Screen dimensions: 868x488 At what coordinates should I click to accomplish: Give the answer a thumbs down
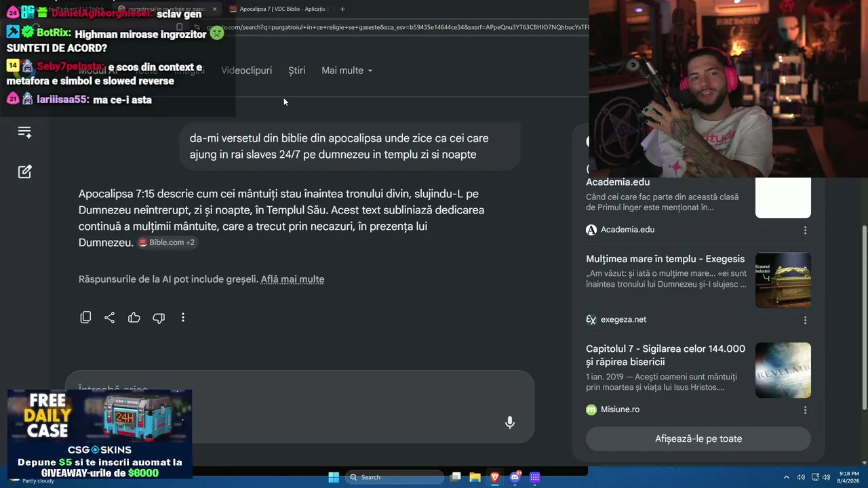pos(159,317)
